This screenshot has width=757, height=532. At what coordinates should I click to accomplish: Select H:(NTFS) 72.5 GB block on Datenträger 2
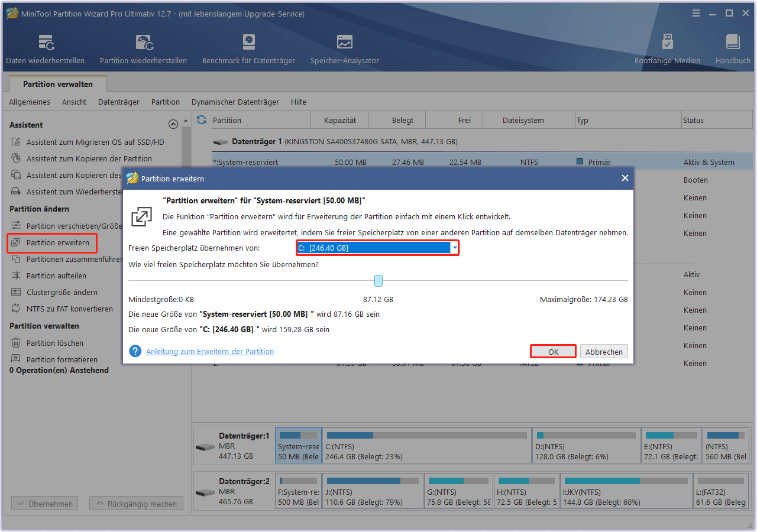[x=527, y=491]
